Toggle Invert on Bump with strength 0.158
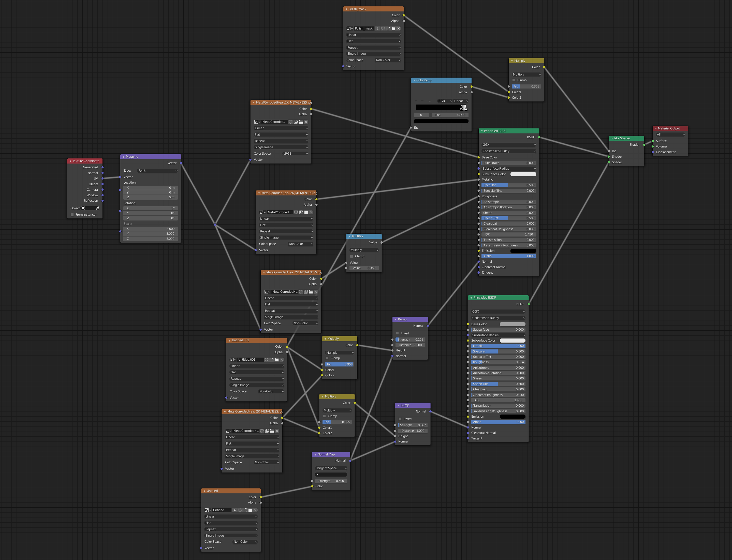 (x=397, y=333)
